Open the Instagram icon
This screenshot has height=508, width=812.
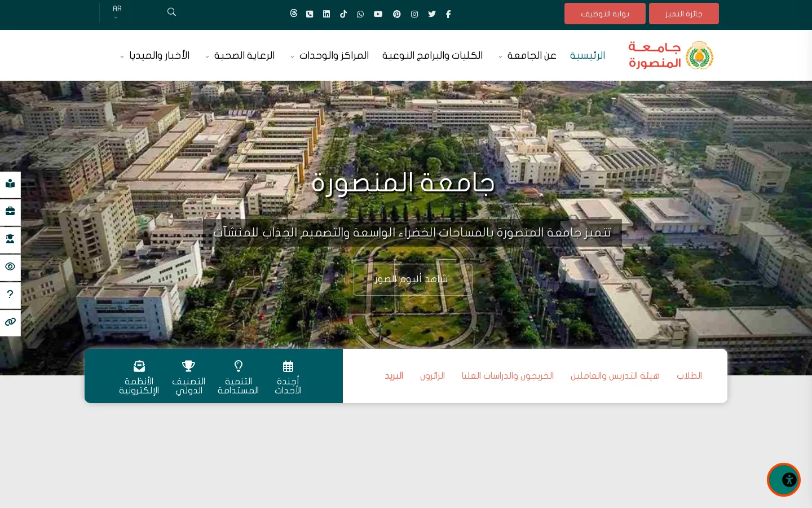click(x=414, y=14)
